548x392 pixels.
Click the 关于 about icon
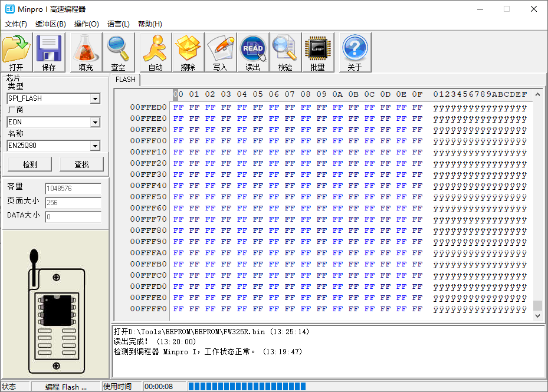point(354,52)
